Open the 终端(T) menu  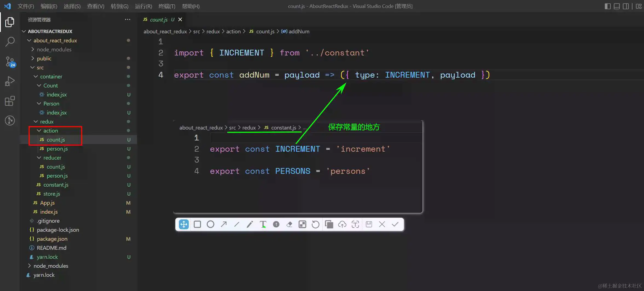pyautogui.click(x=167, y=6)
